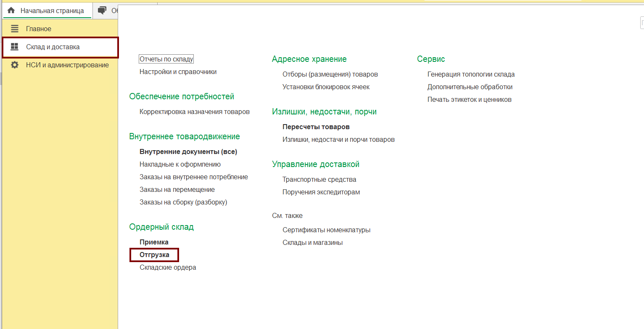Open Внутренние документы (все)

pyautogui.click(x=188, y=152)
